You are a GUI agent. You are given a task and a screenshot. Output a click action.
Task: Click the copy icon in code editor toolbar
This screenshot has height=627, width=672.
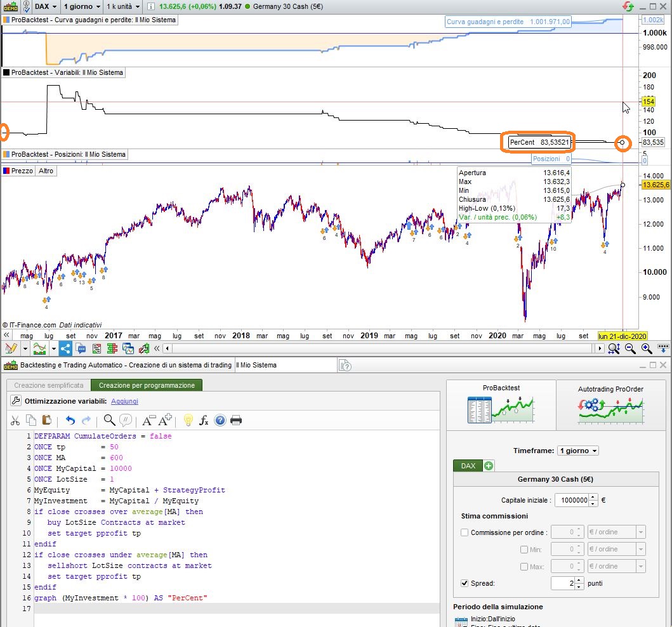pos(31,420)
